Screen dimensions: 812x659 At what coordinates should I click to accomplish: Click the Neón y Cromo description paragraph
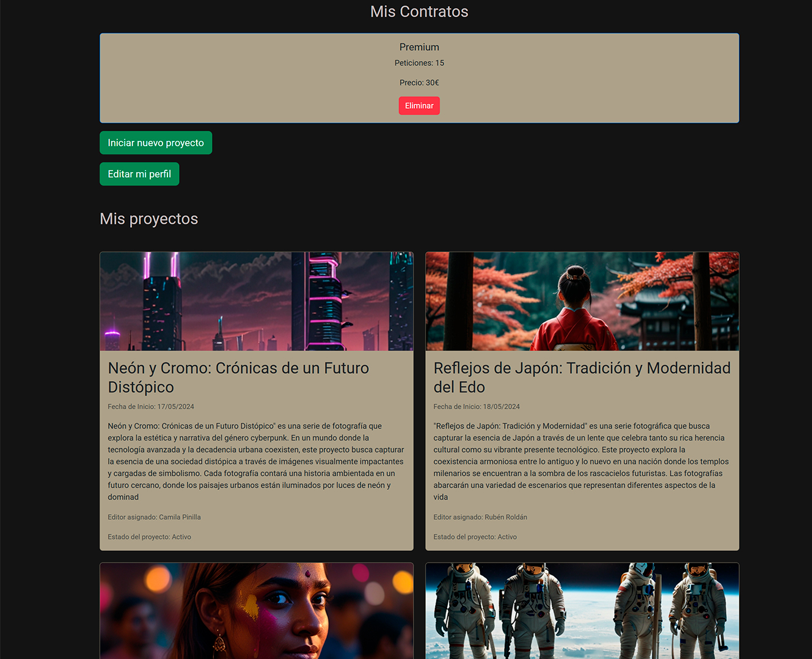(256, 461)
